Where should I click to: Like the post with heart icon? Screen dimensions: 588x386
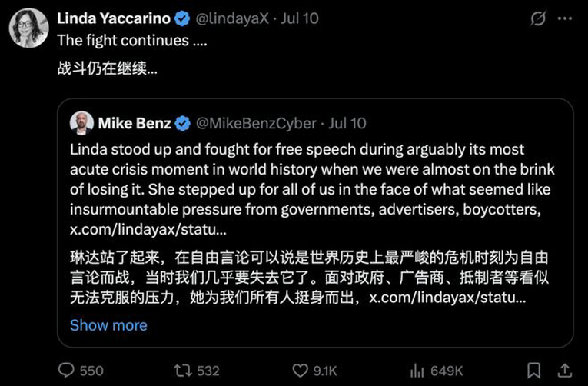coord(300,371)
